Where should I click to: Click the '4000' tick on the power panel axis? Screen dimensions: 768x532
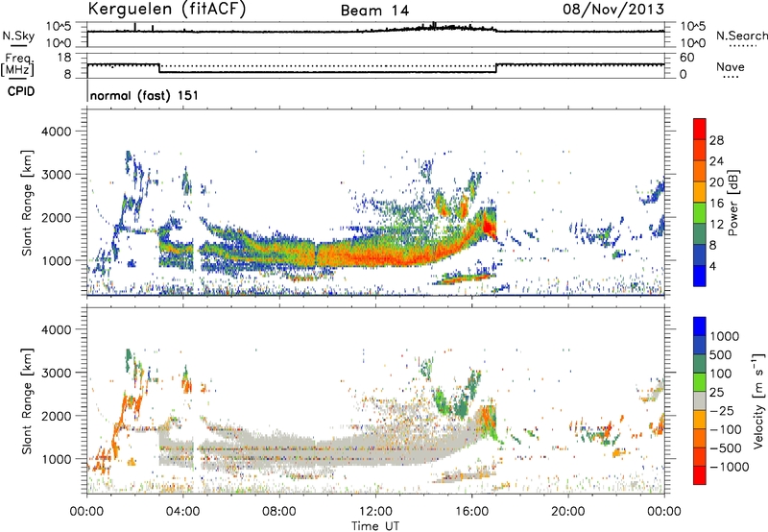tap(56, 132)
